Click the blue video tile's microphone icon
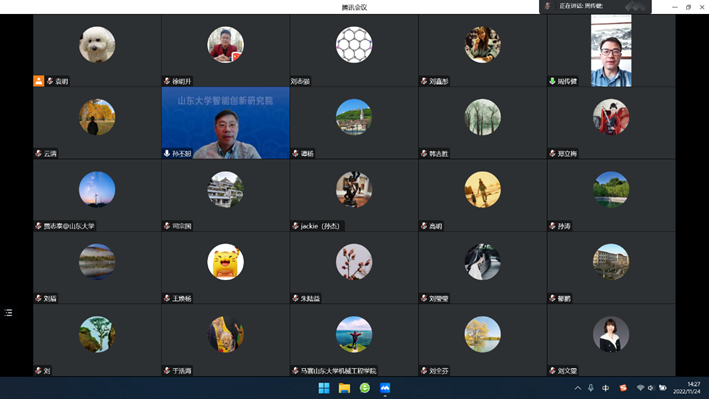 click(167, 153)
